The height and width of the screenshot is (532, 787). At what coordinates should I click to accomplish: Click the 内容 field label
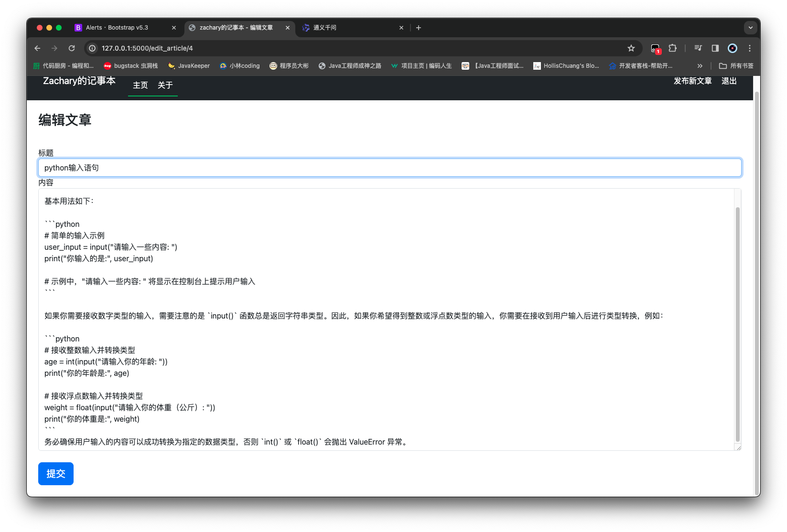pos(46,182)
